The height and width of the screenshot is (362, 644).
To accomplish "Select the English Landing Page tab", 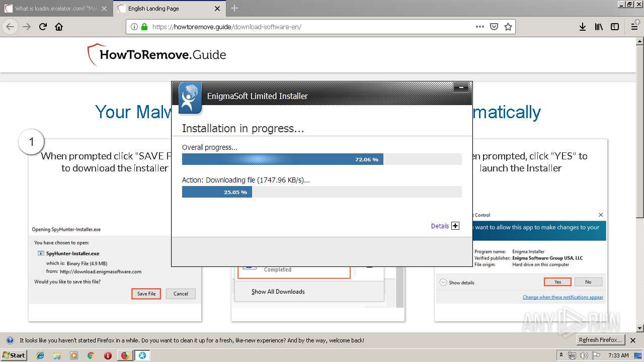I will 169,9.
